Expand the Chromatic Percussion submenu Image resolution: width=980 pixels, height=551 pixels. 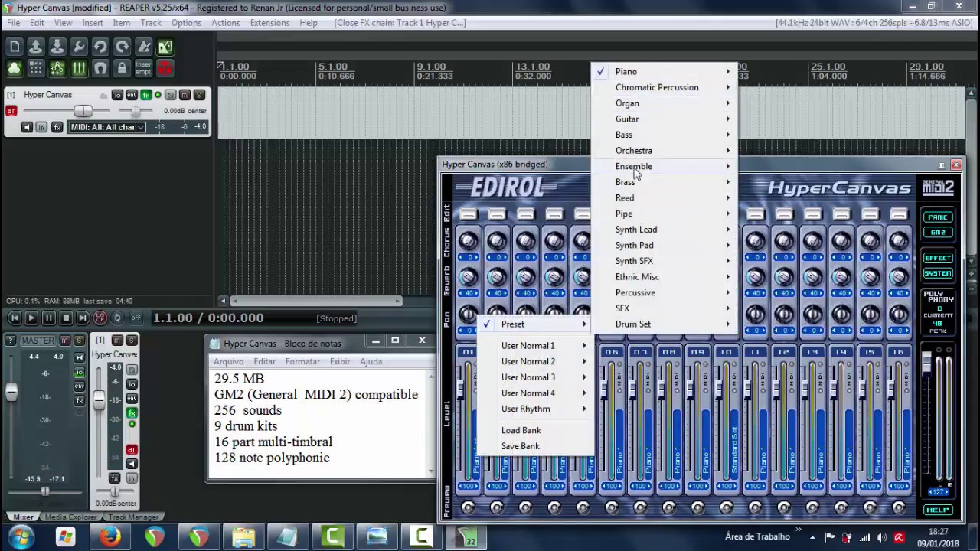tap(665, 87)
